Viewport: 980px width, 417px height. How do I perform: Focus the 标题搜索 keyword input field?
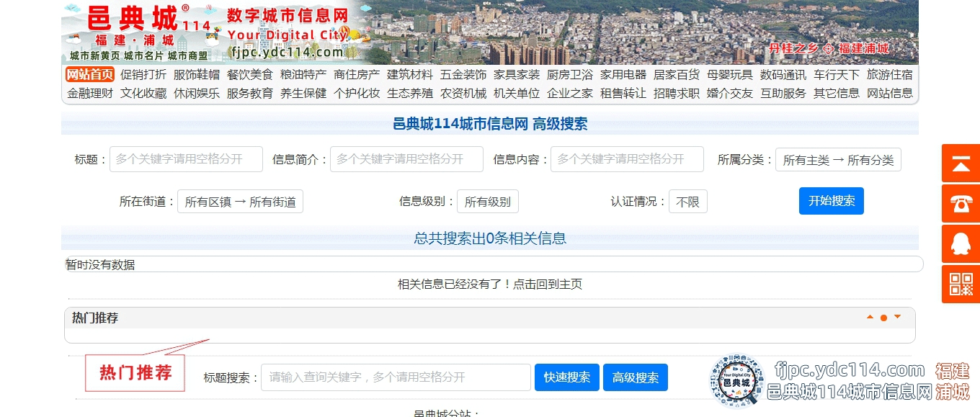396,377
